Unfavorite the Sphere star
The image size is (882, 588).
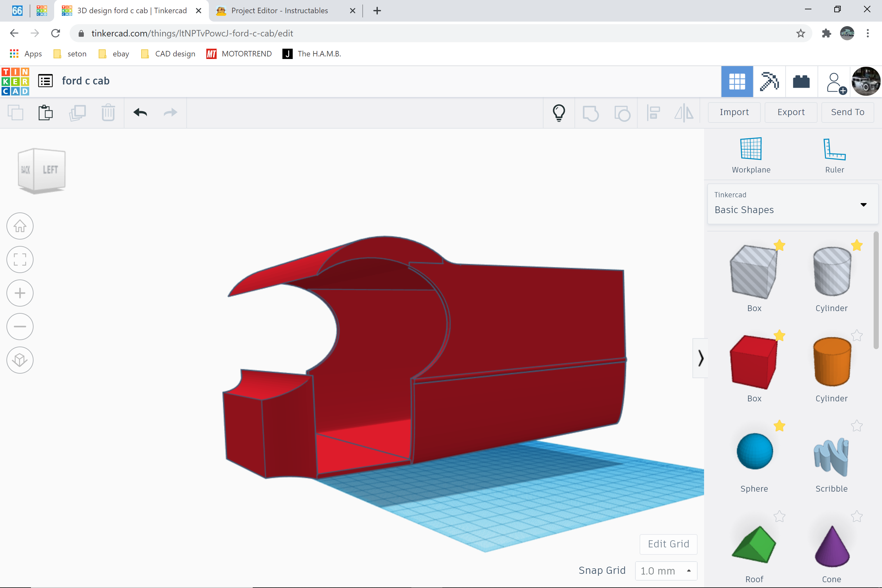(779, 426)
